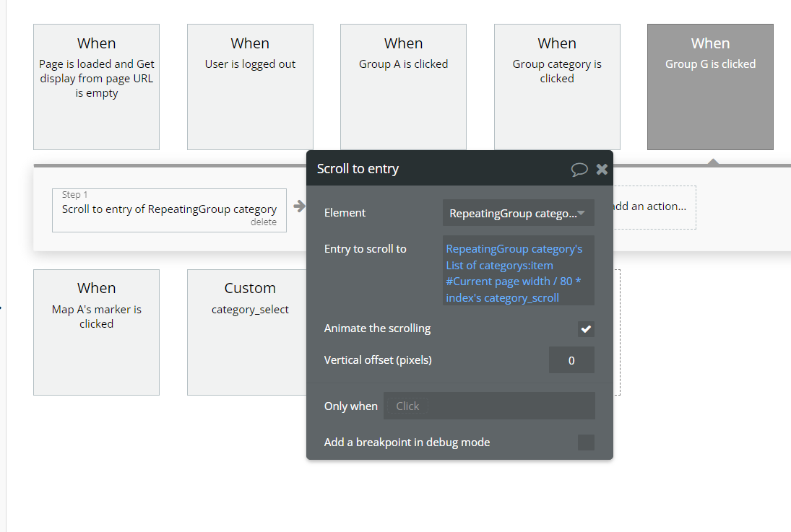
Task: Click add an action placeholder
Action: pos(650,206)
